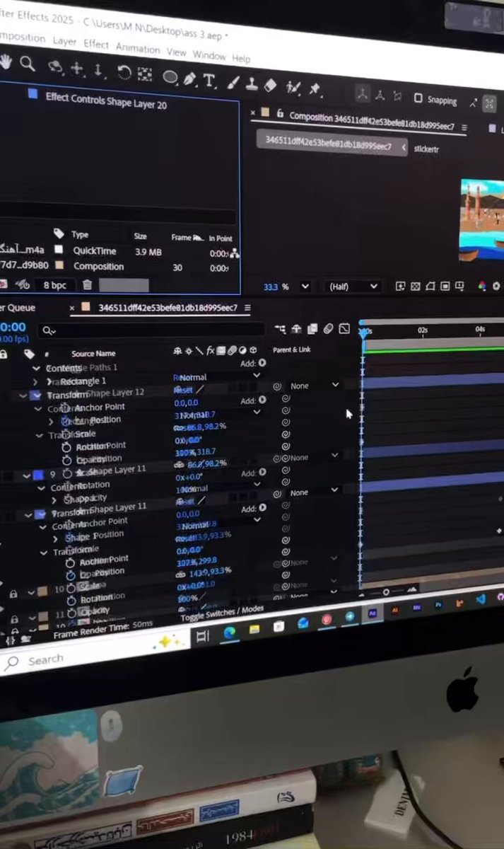Image resolution: width=504 pixels, height=849 pixels.
Task: Click the timeline layer search field
Action: coord(152,330)
